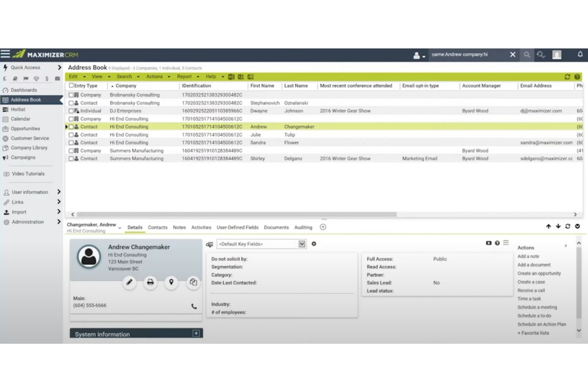Expand the Import section
Viewport: 588px width, 392px height.
click(x=59, y=212)
